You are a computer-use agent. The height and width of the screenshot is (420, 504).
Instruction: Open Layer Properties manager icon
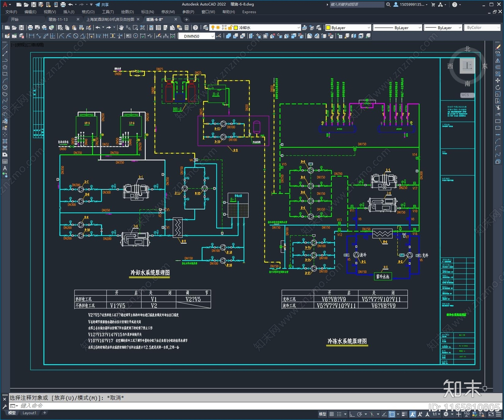[205, 28]
